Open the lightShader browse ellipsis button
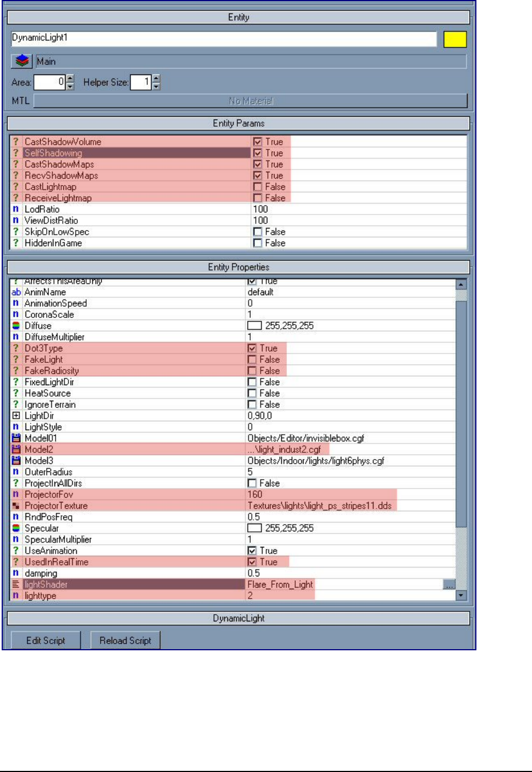This screenshot has height=772, width=532. [449, 585]
